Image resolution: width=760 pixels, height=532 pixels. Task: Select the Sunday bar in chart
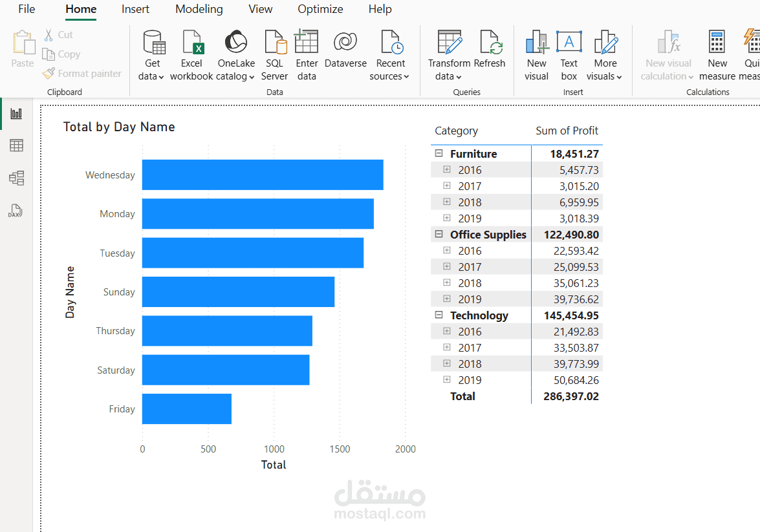[238, 292]
